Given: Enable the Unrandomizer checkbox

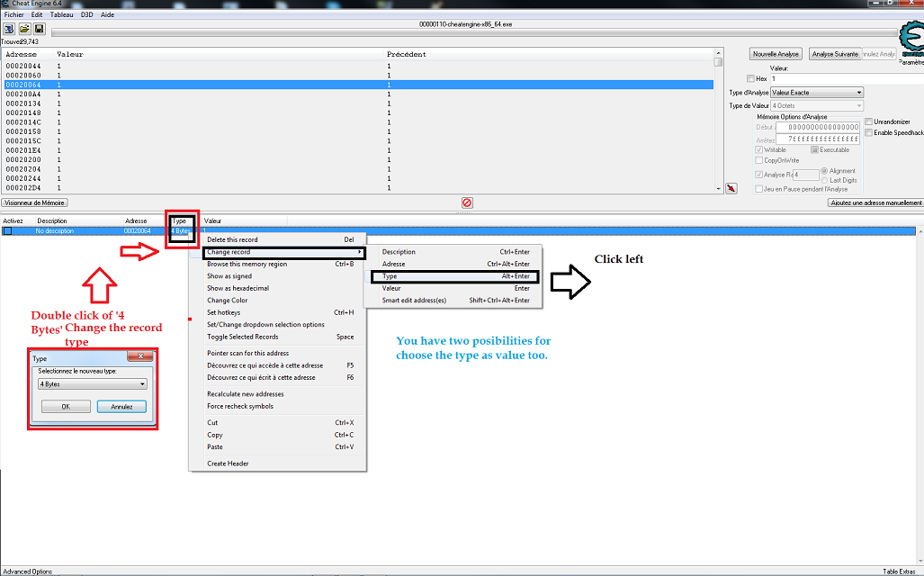Looking at the screenshot, I should pos(868,121).
